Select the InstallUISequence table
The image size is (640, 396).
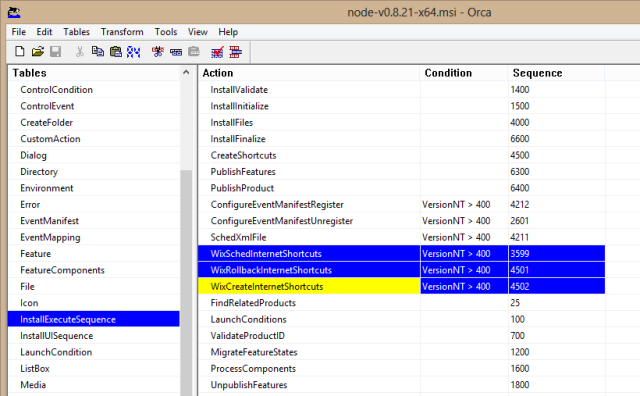point(57,336)
